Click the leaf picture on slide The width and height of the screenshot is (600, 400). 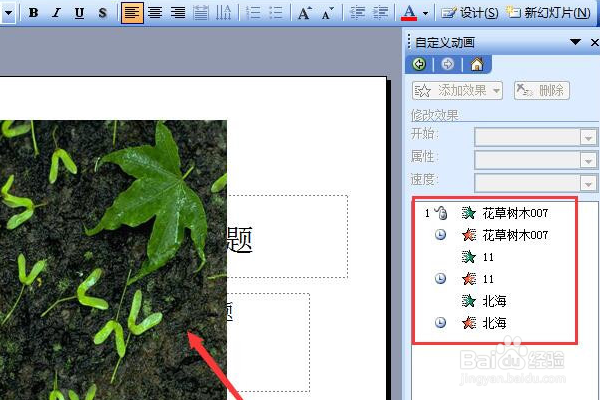(x=113, y=260)
